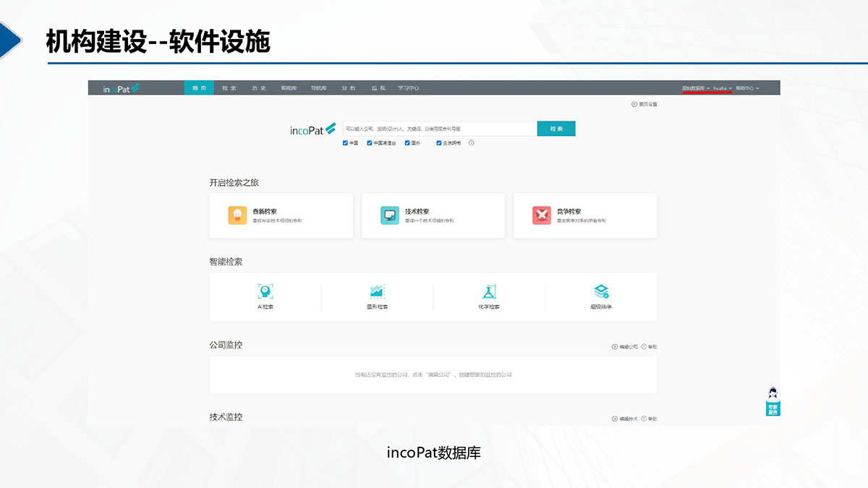The height and width of the screenshot is (488, 868).
Task: Click the 首页设置 gear icon
Action: pyautogui.click(x=634, y=104)
